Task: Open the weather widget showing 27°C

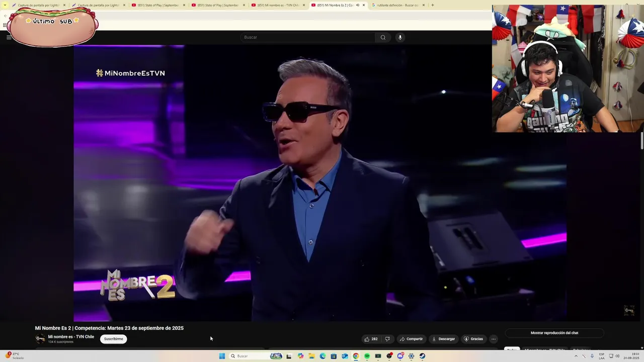Action: click(x=14, y=356)
